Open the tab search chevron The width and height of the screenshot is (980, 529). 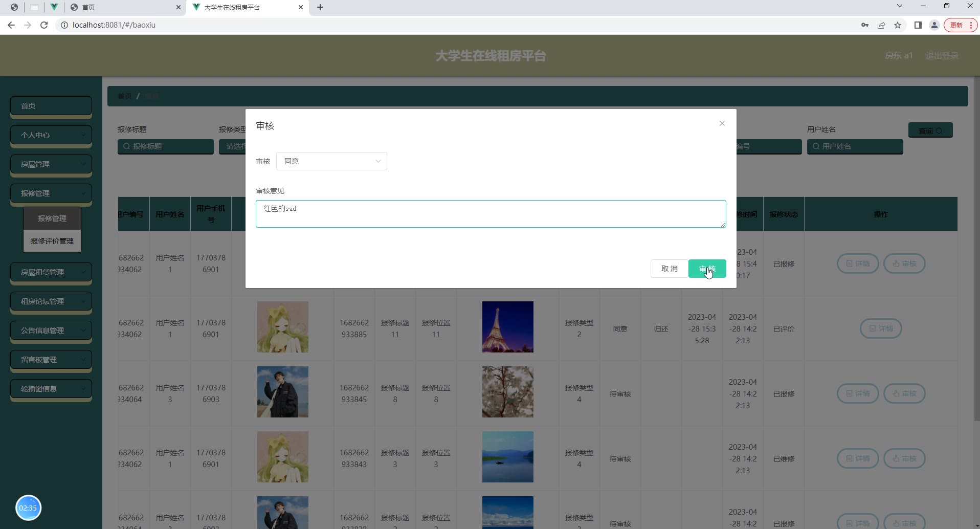tap(900, 6)
